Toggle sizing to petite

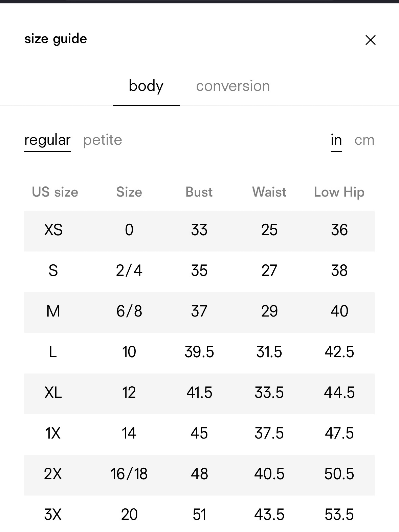pos(103,140)
